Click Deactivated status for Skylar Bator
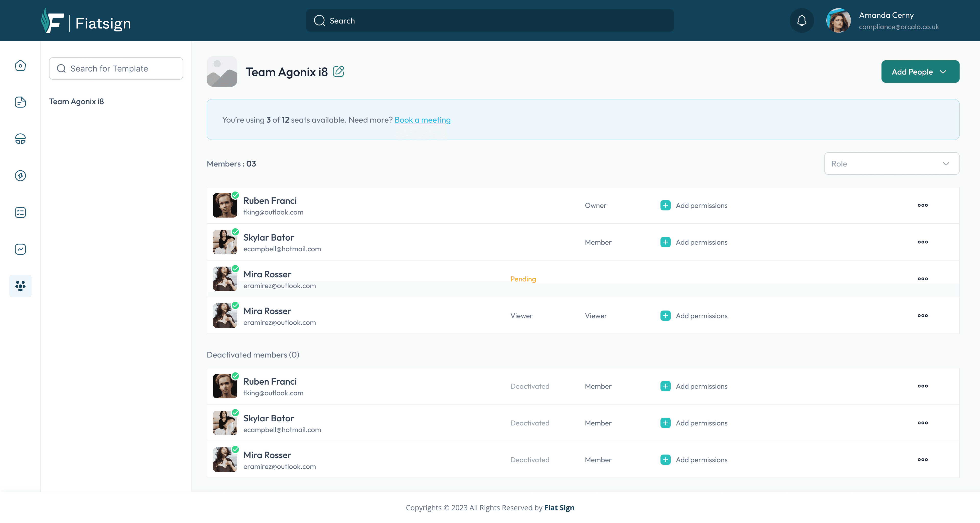The width and height of the screenshot is (980, 523). pyautogui.click(x=530, y=423)
